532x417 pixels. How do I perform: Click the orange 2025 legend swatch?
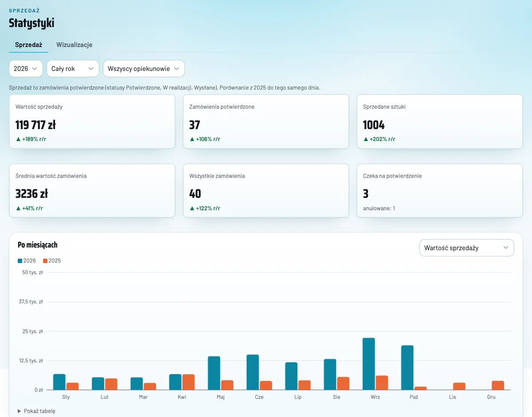pyautogui.click(x=45, y=261)
